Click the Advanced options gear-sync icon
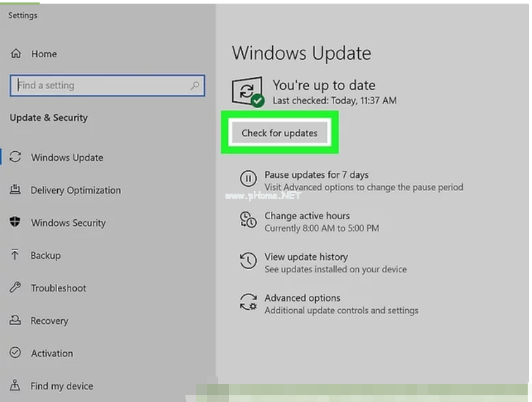 point(248,302)
